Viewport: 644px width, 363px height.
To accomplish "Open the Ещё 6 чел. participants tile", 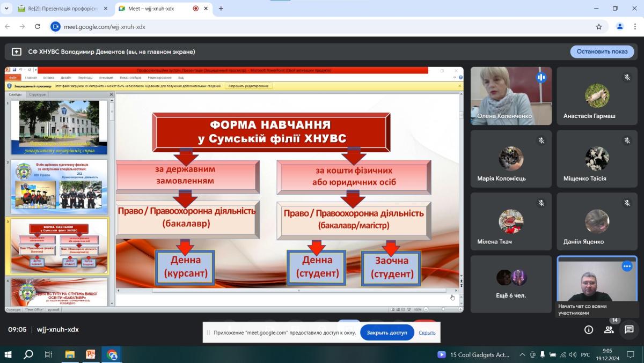I will tap(511, 284).
